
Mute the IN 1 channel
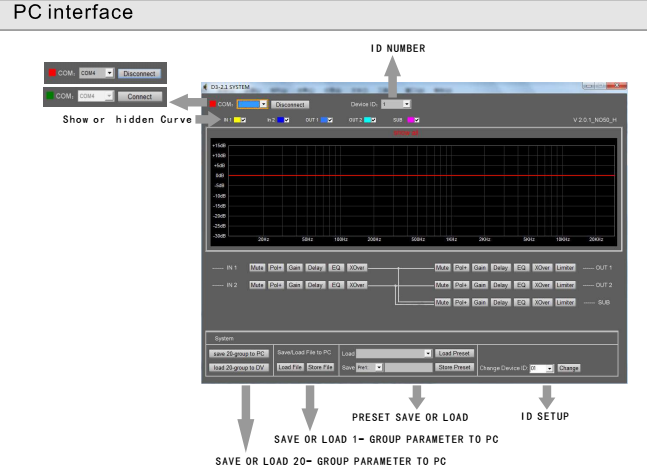pyautogui.click(x=257, y=268)
